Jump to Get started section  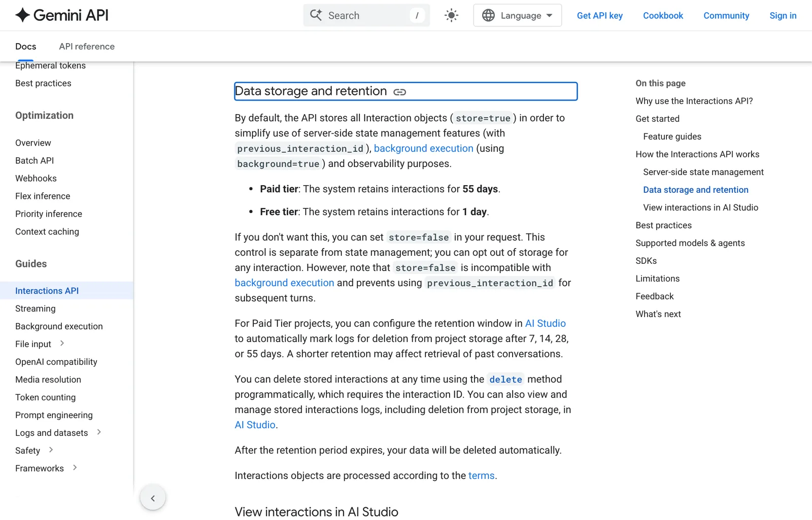(657, 119)
